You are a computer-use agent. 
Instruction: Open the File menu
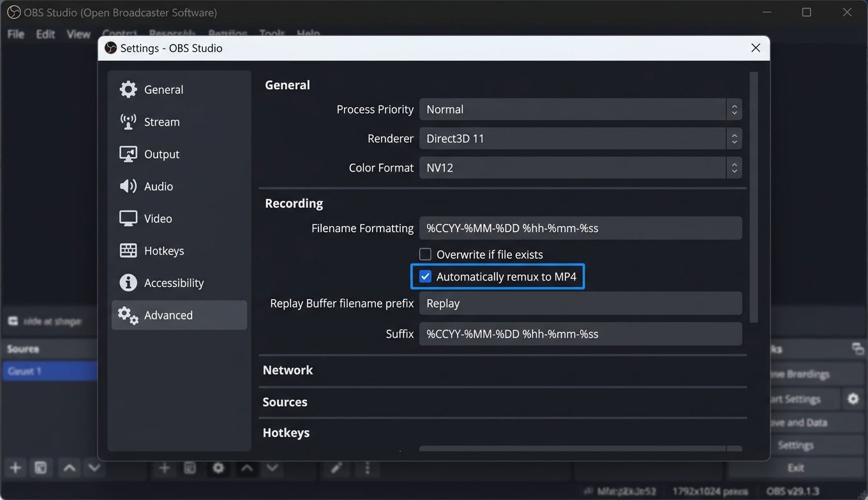click(15, 34)
